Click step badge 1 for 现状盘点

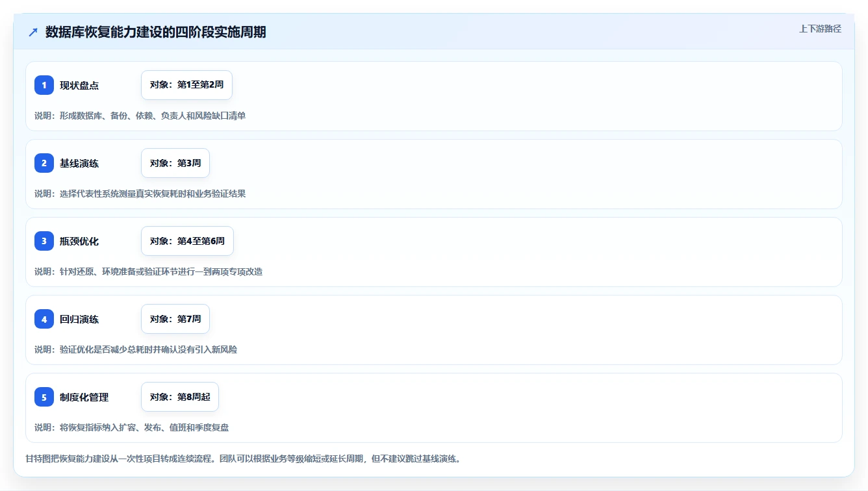(44, 85)
